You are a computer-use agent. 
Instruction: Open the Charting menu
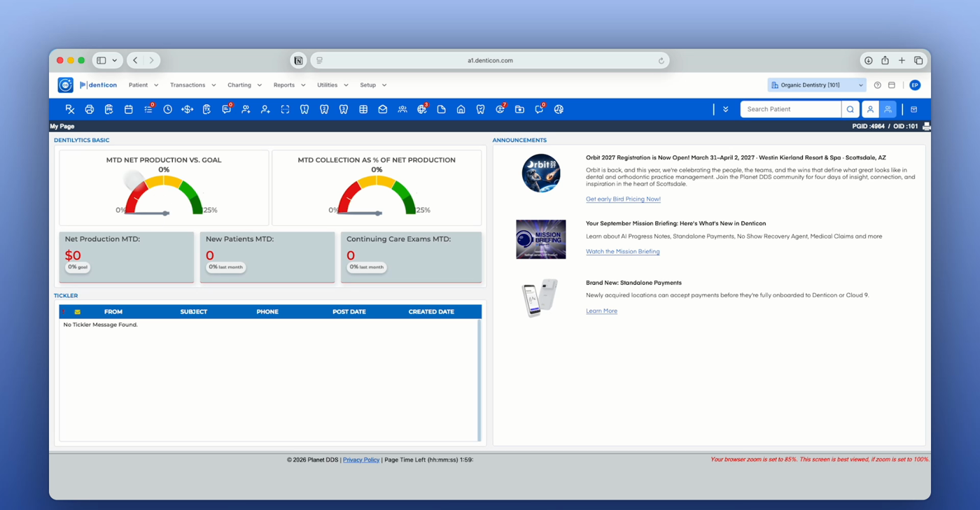click(x=244, y=85)
